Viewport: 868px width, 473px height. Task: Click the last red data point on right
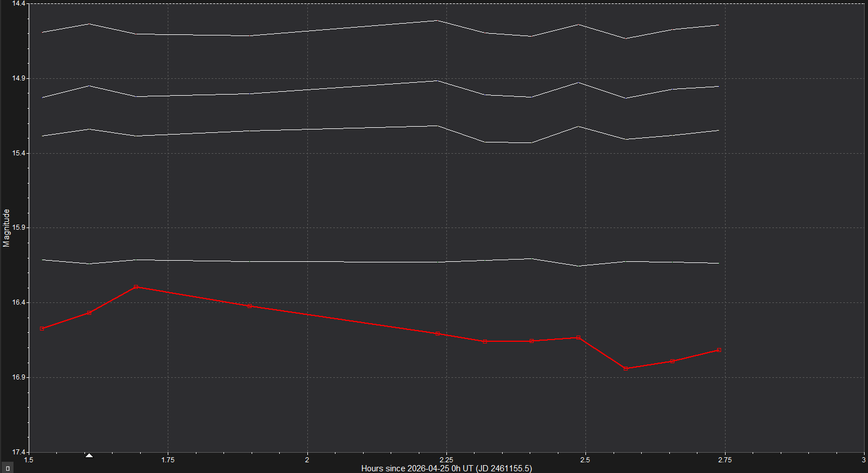[719, 350]
